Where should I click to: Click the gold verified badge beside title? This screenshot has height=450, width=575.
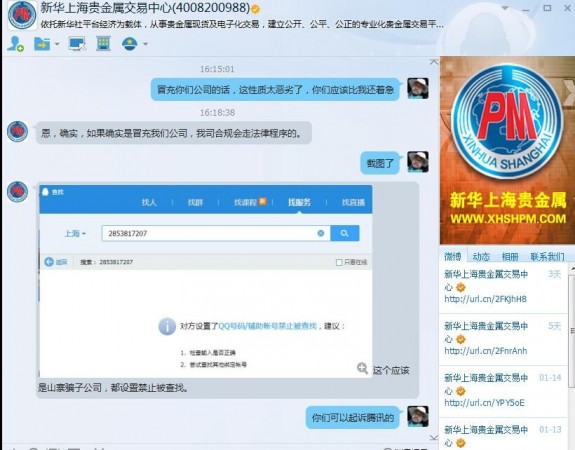pos(255,8)
